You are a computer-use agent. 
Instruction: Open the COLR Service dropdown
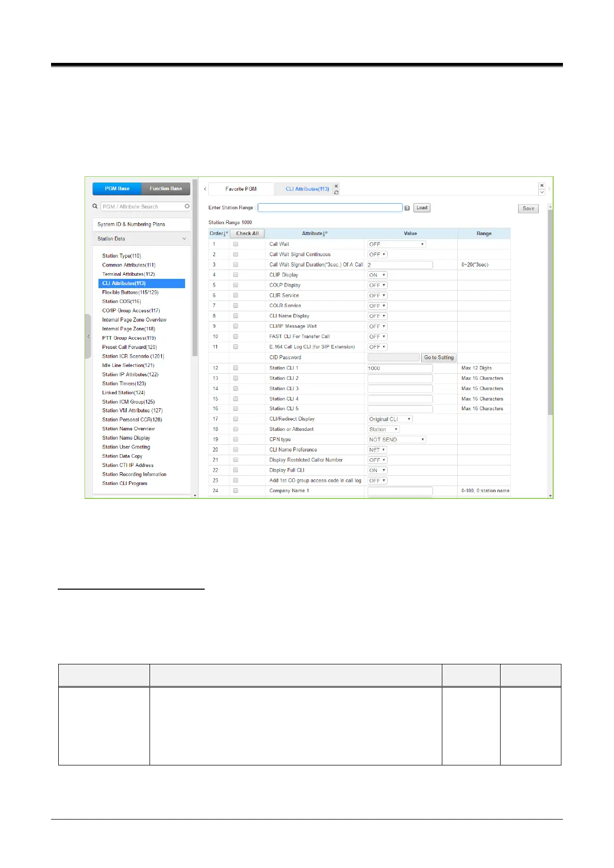point(377,306)
